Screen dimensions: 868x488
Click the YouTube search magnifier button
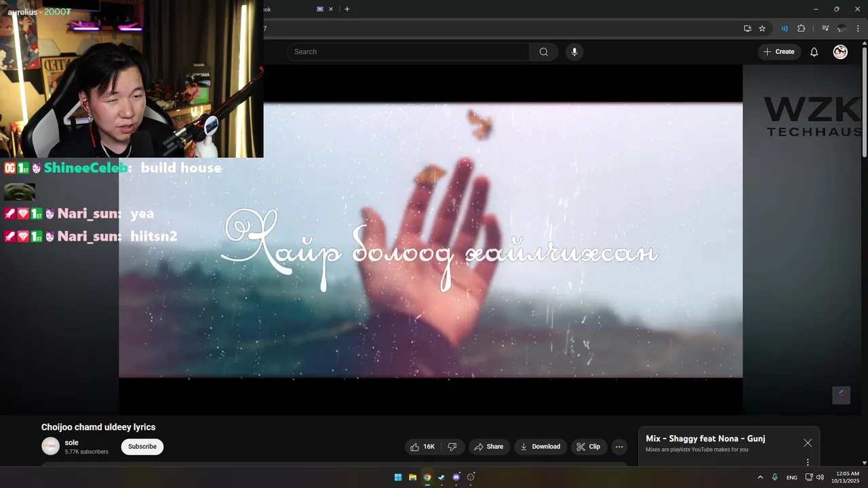544,52
